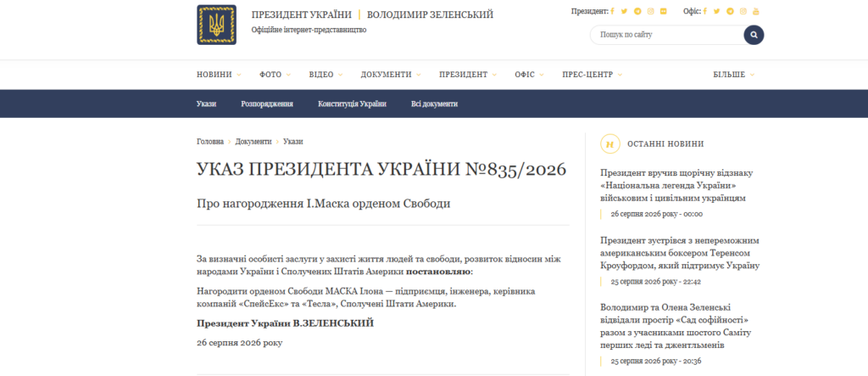Open news about Національна легенда України award
Screen dimensions: 868x376
pos(676,185)
